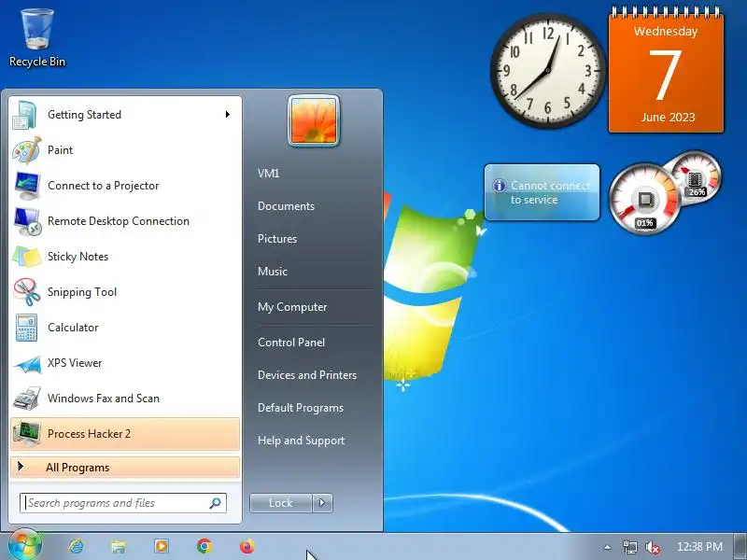747x560 pixels.
Task: Open the XPS Viewer icon
Action: pos(26,364)
